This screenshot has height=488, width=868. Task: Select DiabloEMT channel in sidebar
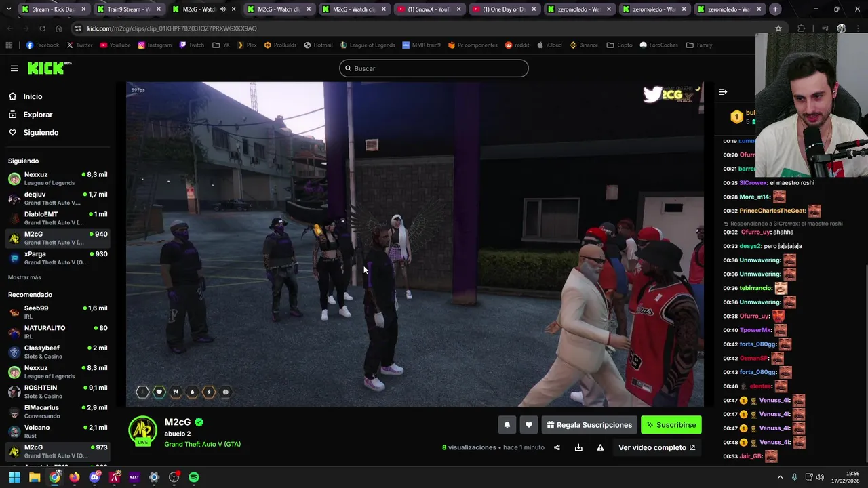(58, 218)
